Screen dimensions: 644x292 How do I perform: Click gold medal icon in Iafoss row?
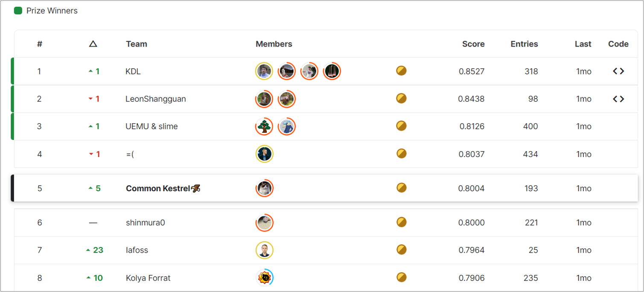(401, 249)
